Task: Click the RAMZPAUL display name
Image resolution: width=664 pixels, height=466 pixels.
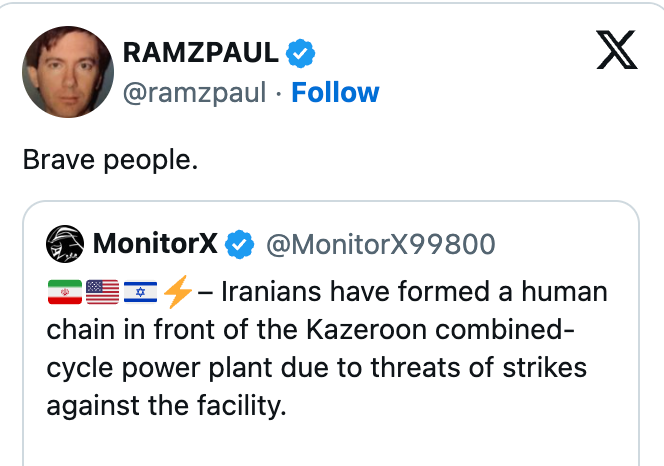Action: coord(199,52)
